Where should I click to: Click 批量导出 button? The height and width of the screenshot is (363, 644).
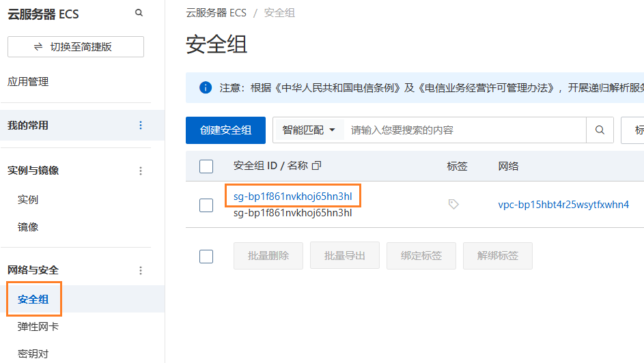click(345, 256)
